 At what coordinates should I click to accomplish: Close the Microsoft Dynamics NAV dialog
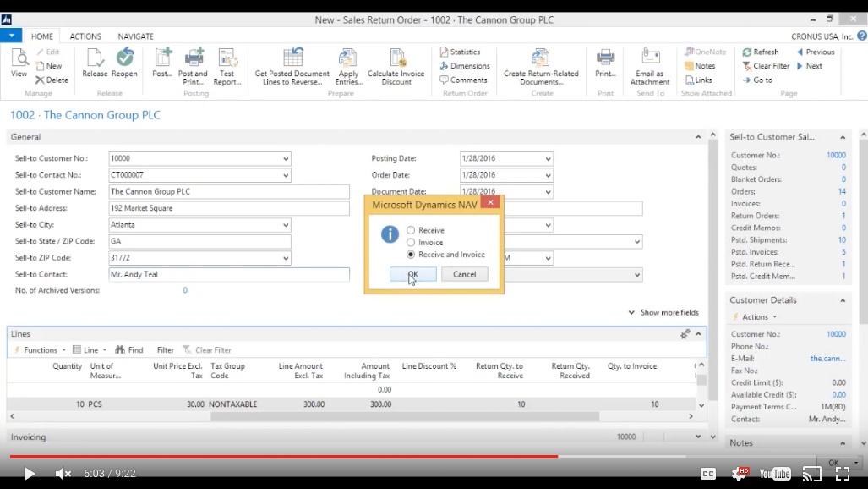pos(490,202)
